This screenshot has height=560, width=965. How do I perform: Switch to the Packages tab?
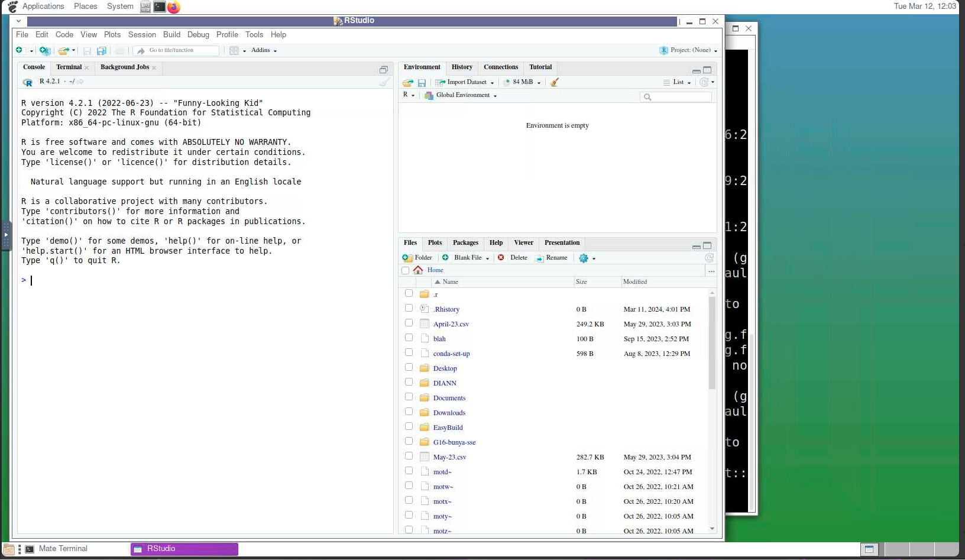pyautogui.click(x=465, y=243)
